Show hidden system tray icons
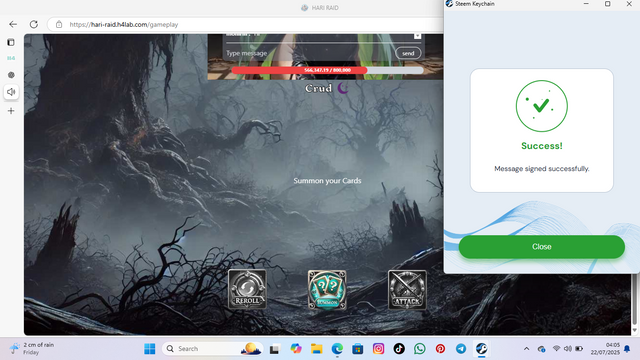640x360 pixels. pos(527,349)
